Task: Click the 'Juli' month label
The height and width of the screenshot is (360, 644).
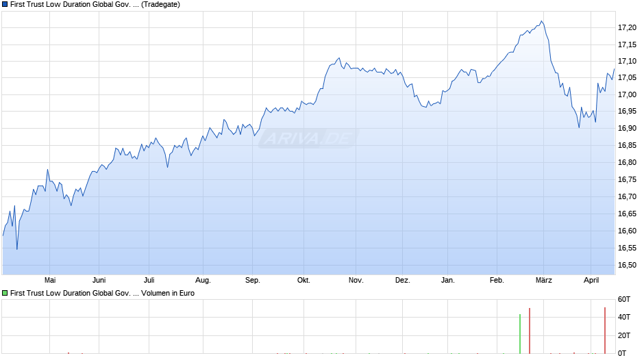Action: tap(149, 280)
